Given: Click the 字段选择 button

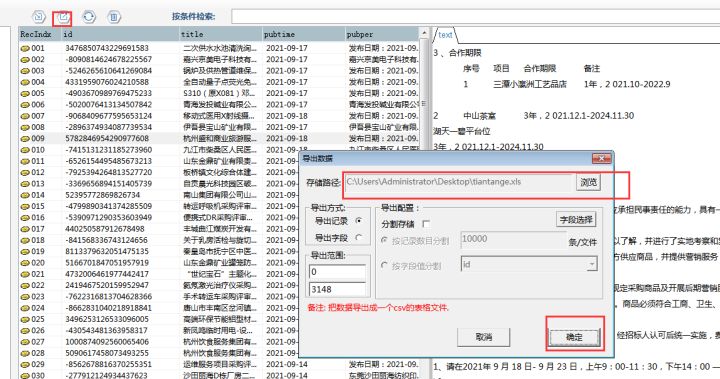Looking at the screenshot, I should pos(576,220).
